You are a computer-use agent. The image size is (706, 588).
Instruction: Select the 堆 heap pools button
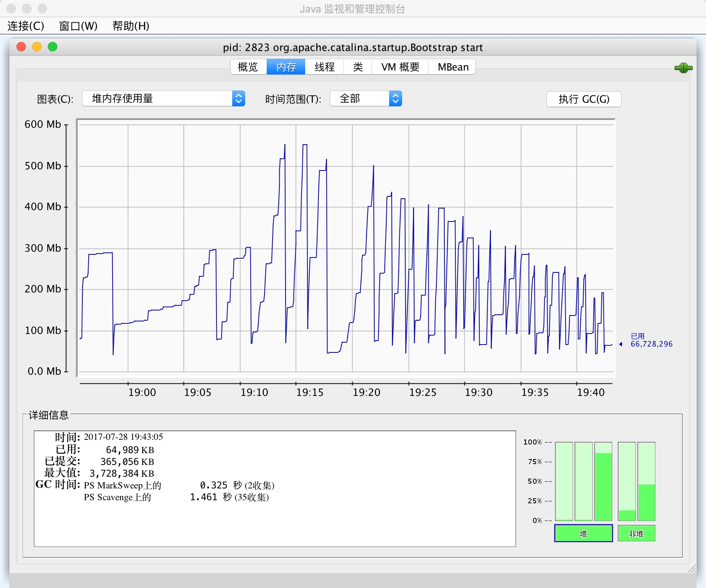click(x=584, y=533)
